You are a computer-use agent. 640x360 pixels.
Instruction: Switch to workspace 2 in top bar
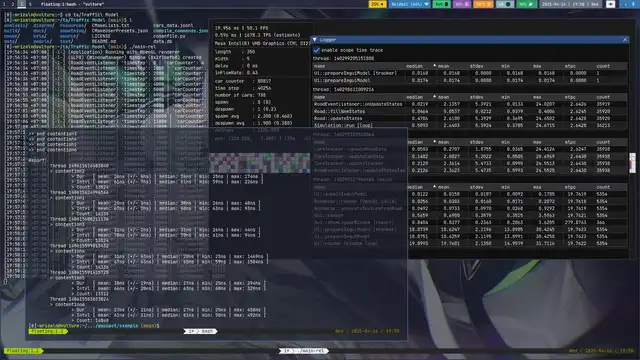pos(13,4)
